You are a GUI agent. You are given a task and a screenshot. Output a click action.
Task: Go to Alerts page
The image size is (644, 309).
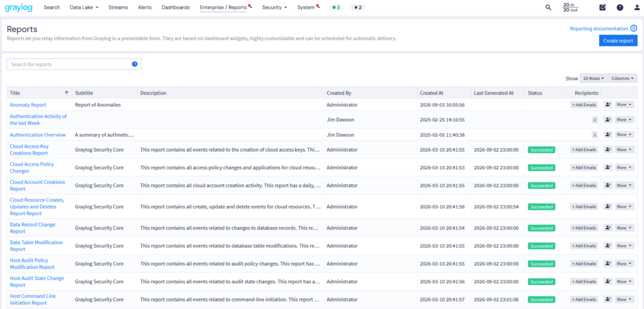point(145,8)
